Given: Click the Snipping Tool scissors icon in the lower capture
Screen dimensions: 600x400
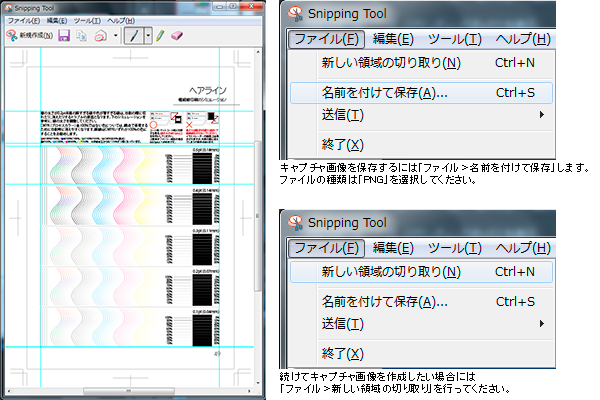Looking at the screenshot, I should click(296, 223).
